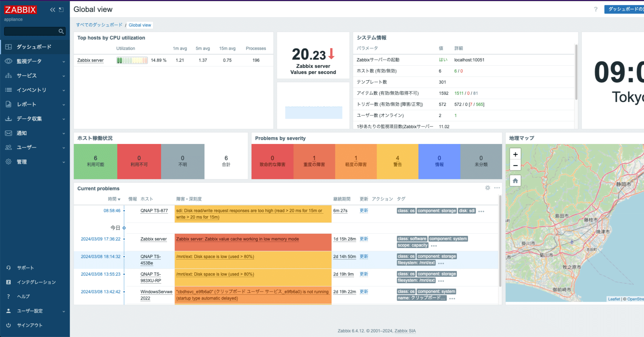Viewport: 644px width, 337px height.
Task: Open the Zabbix SIA footer link
Action: point(405,331)
